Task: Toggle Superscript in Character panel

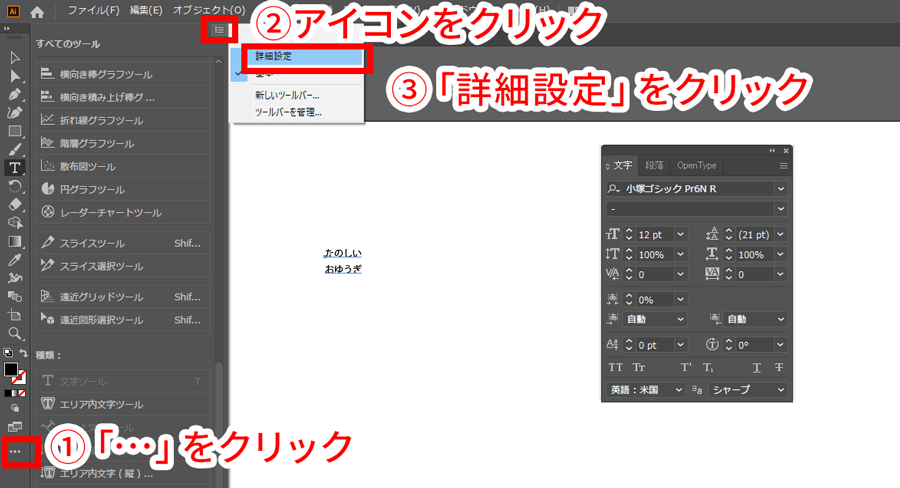Action: tap(686, 367)
